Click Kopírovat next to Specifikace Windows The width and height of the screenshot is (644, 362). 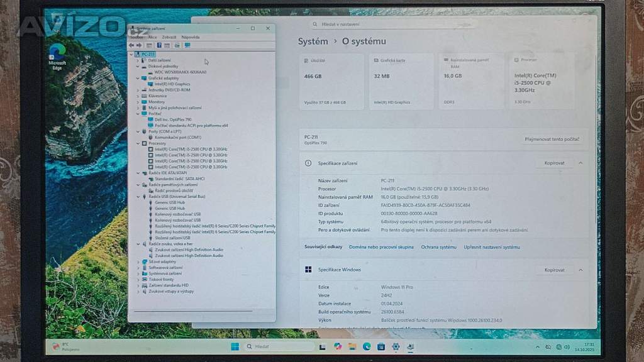point(554,270)
